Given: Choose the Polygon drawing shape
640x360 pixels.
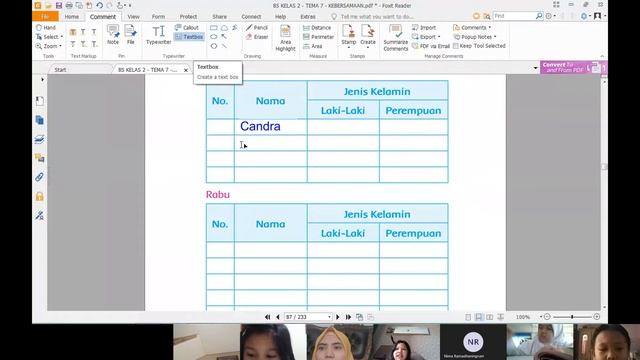Looking at the screenshot, I should click(x=213, y=46).
